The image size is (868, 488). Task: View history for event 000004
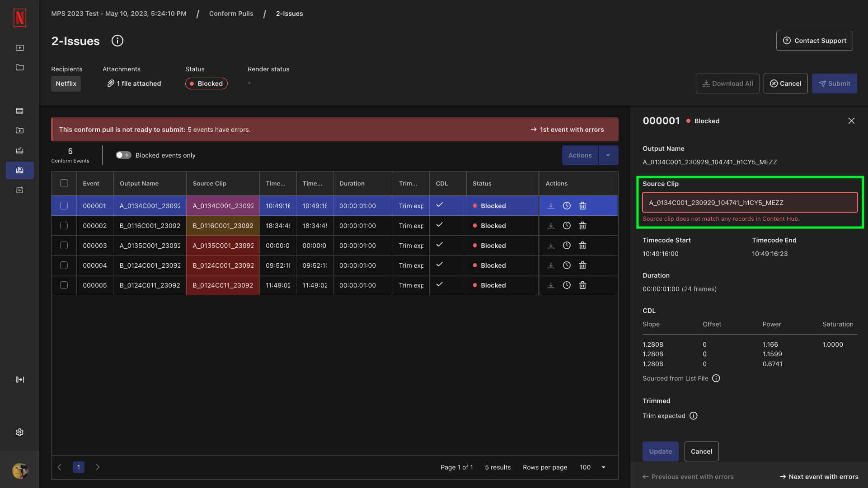(567, 265)
